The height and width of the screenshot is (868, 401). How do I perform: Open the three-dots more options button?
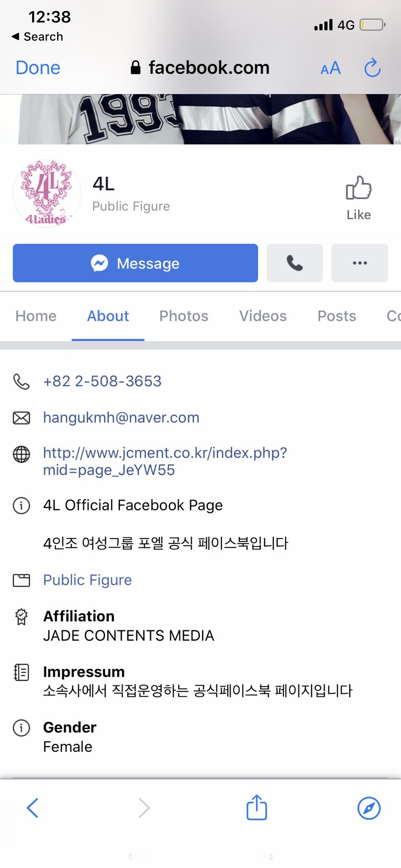coord(359,263)
